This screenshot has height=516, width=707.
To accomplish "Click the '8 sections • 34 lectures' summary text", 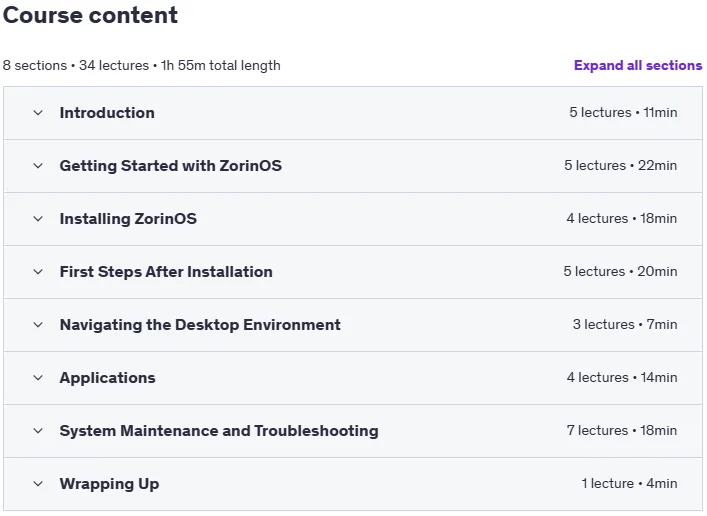I will [76, 65].
